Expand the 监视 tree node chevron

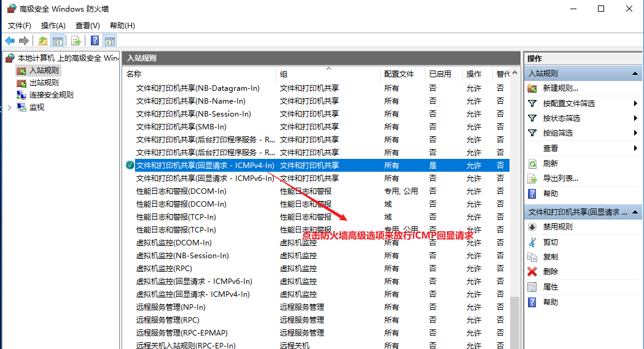point(9,107)
